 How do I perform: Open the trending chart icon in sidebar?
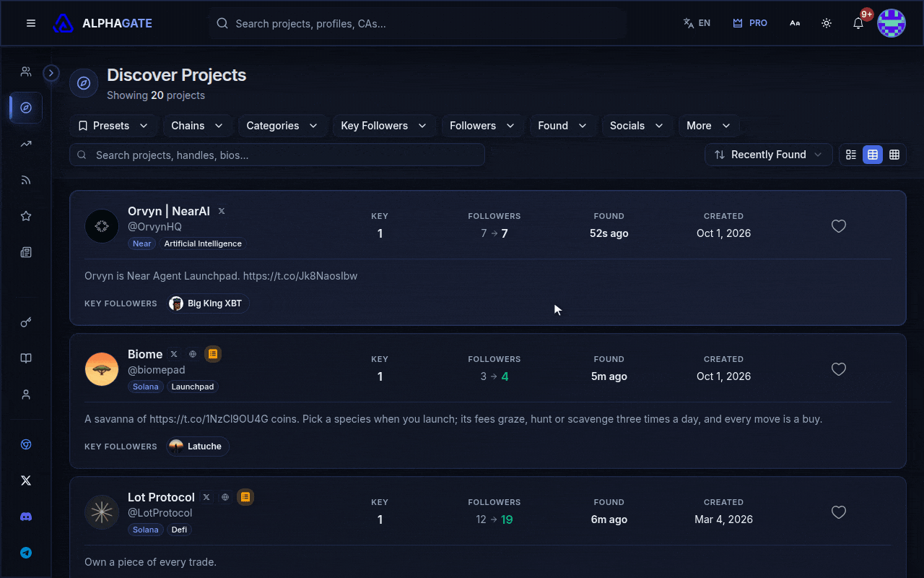tap(26, 144)
